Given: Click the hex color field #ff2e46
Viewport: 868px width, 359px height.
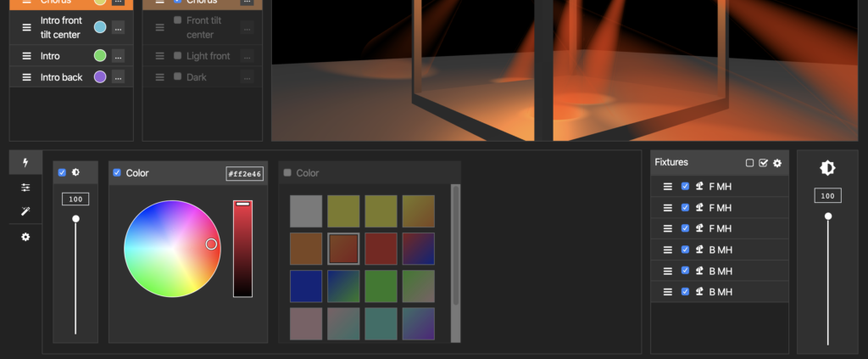Looking at the screenshot, I should (245, 173).
